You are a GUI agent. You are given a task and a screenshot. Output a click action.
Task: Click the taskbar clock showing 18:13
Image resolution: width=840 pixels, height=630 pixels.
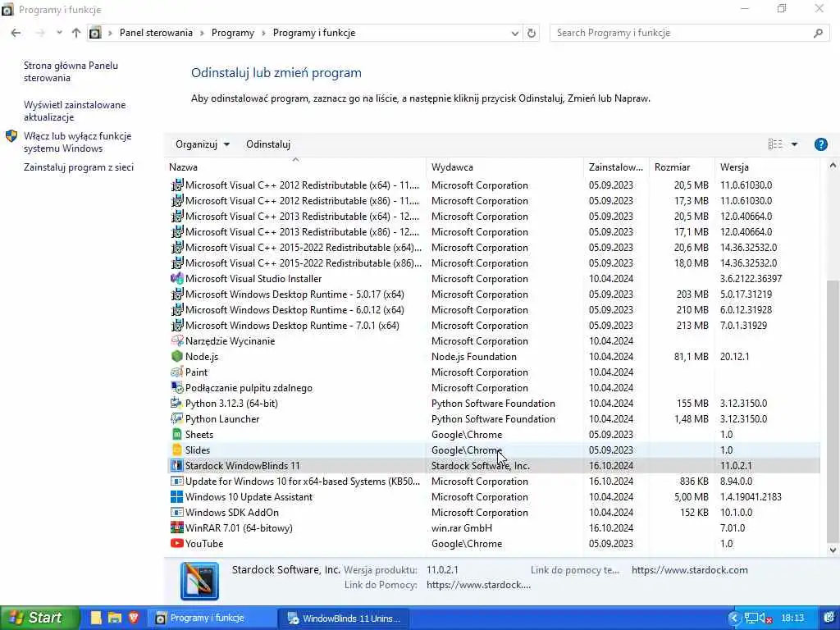tap(792, 619)
